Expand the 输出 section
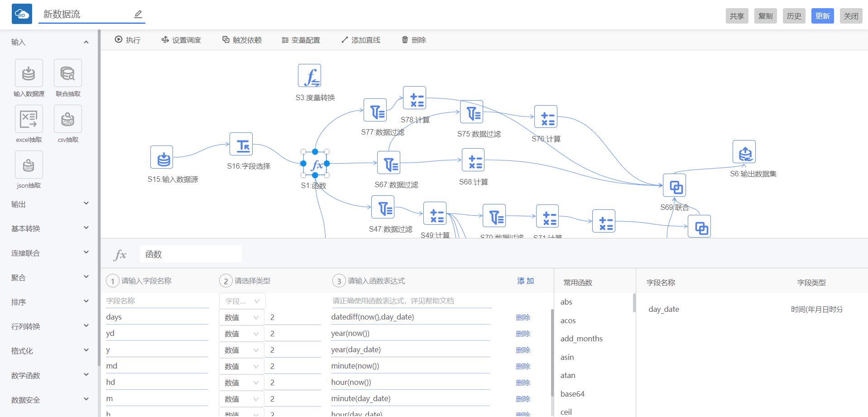This screenshot has height=417, width=868. coord(86,204)
